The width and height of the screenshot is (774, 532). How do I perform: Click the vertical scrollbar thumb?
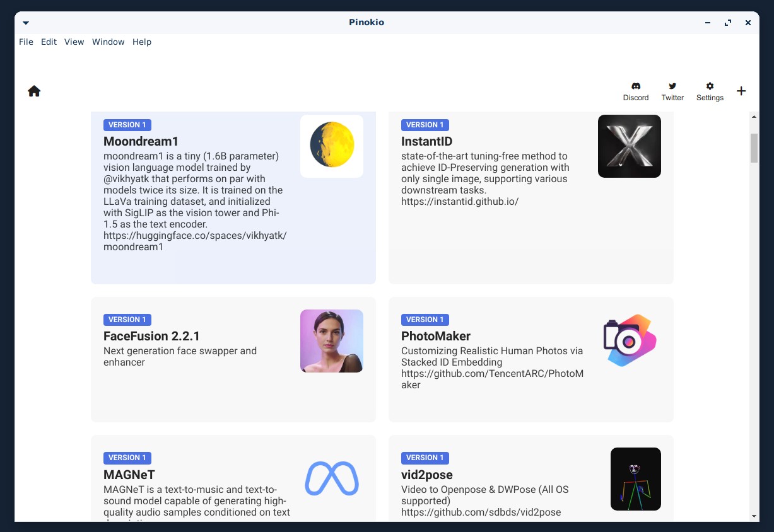754,148
